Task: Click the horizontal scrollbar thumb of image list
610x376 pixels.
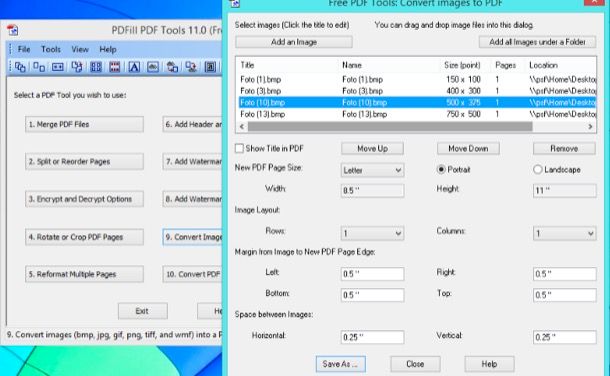Action: tap(390, 126)
